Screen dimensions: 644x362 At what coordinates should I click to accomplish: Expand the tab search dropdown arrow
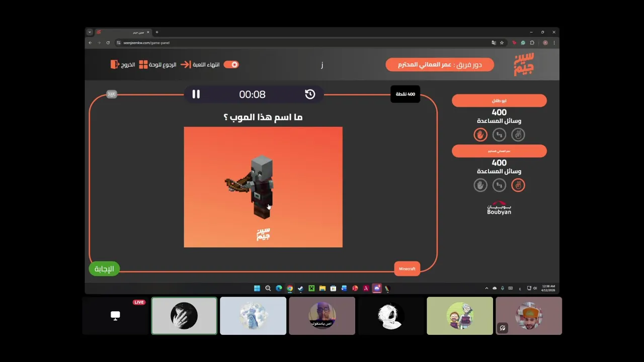point(90,32)
